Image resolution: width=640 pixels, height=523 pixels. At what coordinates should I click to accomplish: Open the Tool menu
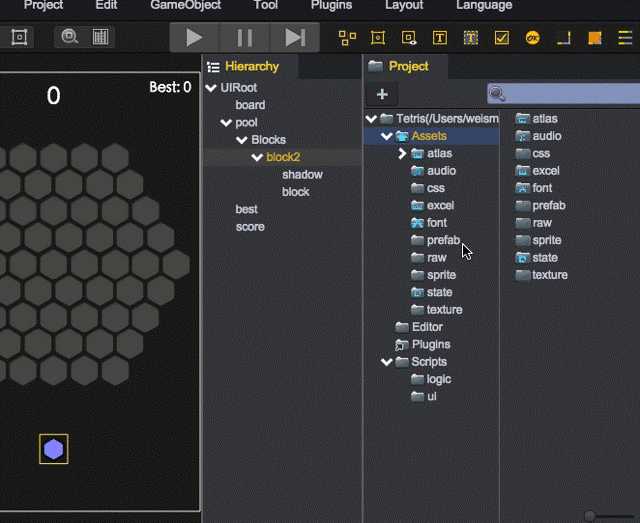point(266,5)
